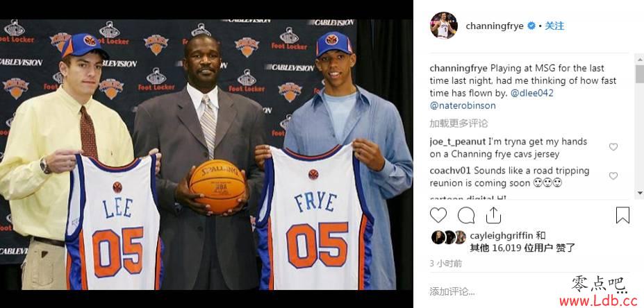Open the @naterobinson mention link
This screenshot has height=308, width=644.
pyautogui.click(x=463, y=106)
